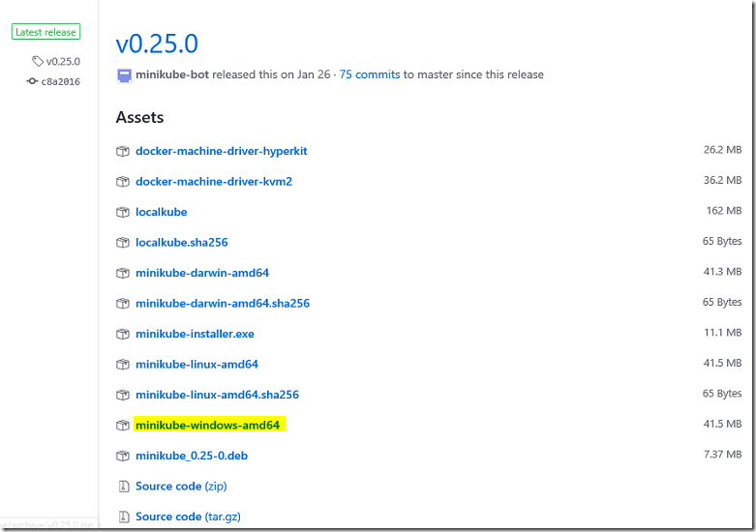Download localkube.sha256 checksum file

181,243
